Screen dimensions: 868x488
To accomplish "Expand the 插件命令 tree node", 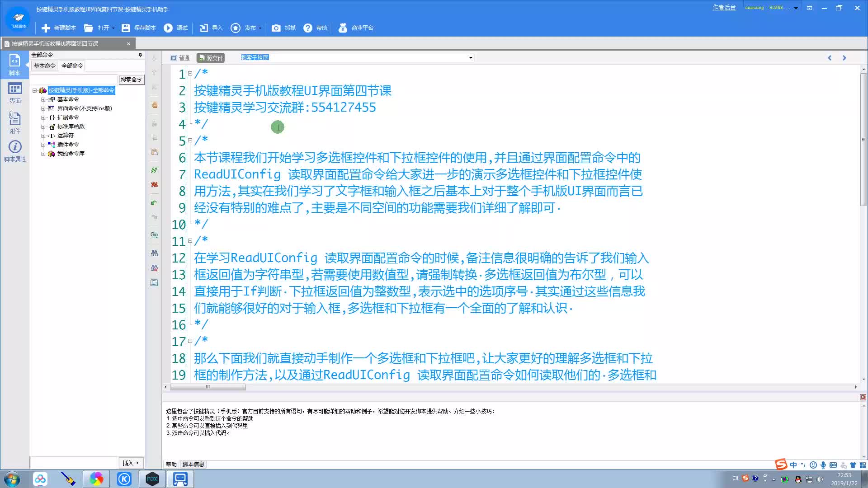I will coord(43,145).
